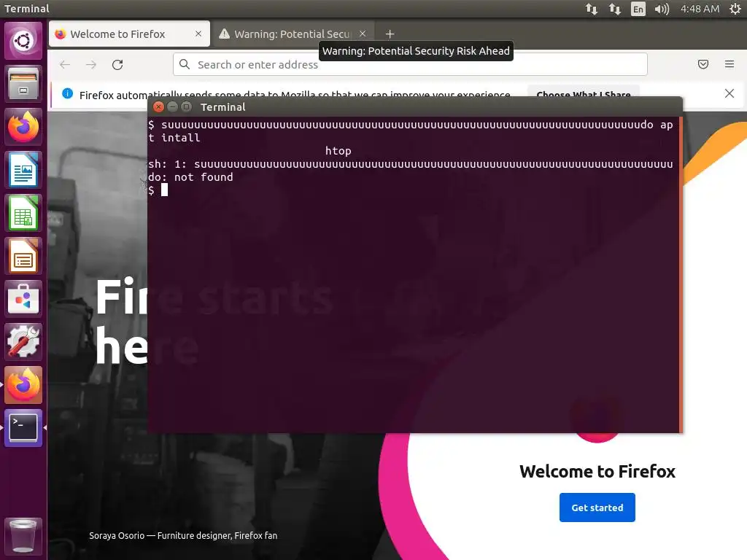The image size is (747, 560).
Task: Open the session power gear menu
Action: point(735,9)
